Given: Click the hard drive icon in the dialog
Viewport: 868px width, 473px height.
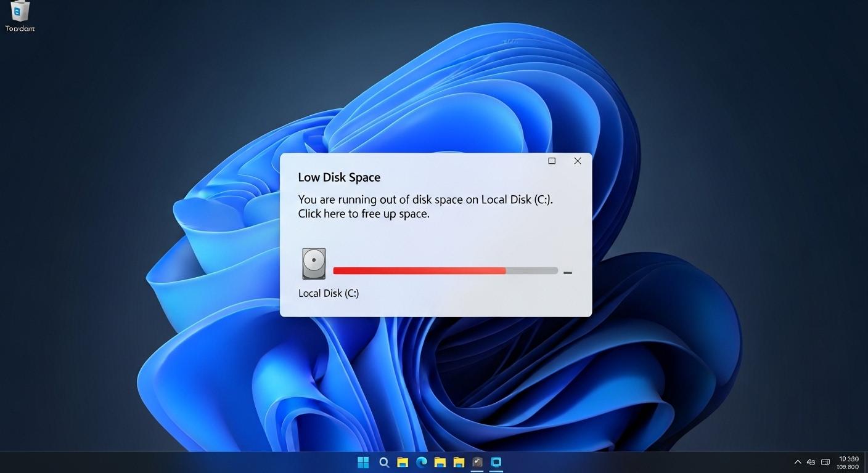Looking at the screenshot, I should click(x=313, y=262).
